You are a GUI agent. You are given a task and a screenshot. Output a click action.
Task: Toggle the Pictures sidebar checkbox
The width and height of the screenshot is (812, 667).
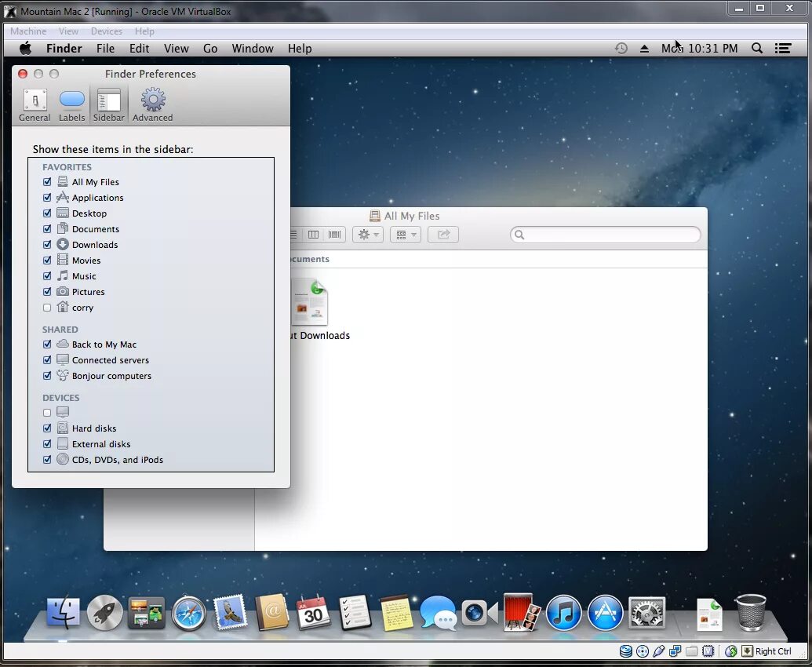[x=47, y=292]
